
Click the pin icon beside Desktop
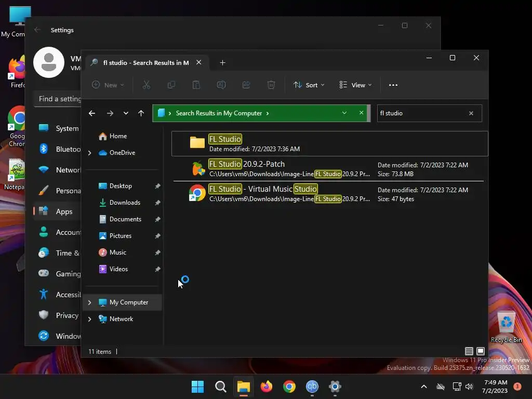click(157, 186)
